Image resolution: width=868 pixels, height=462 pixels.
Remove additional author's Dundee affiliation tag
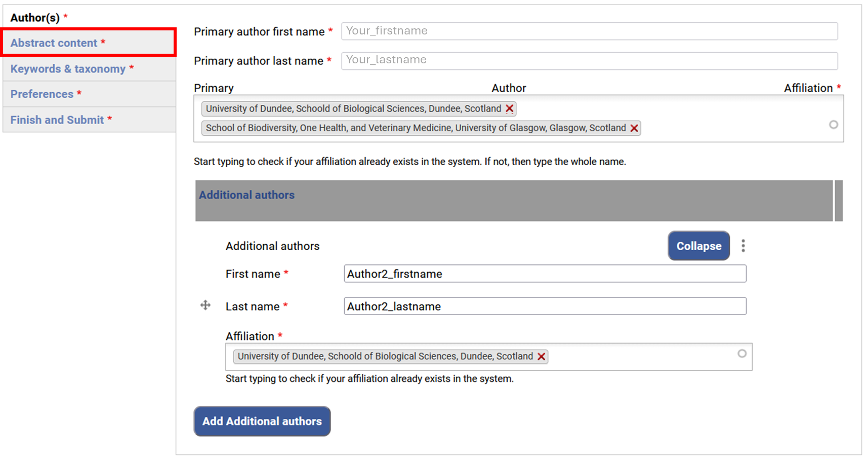(541, 357)
